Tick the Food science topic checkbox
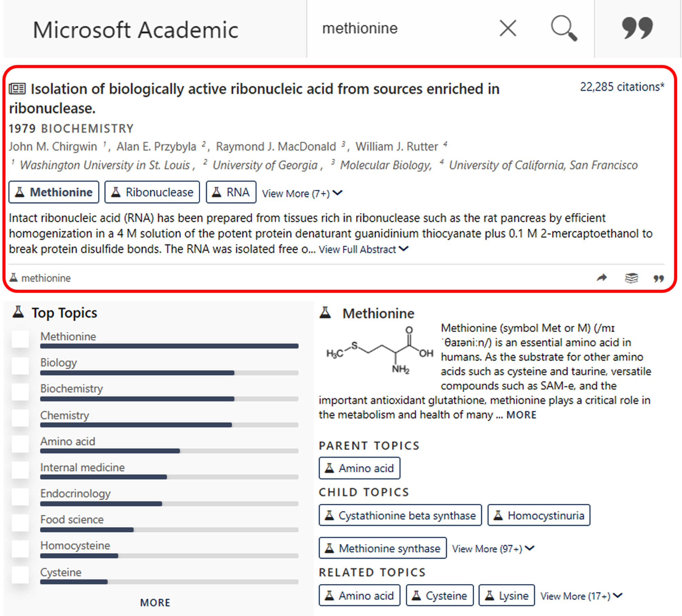Image resolution: width=682 pixels, height=616 pixels. [20, 523]
